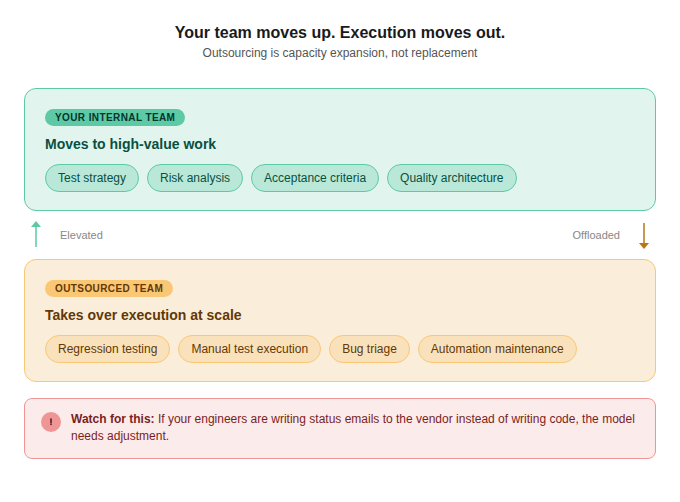The image size is (680, 502).
Task: Click the Quality architecture tag
Action: [x=452, y=178]
